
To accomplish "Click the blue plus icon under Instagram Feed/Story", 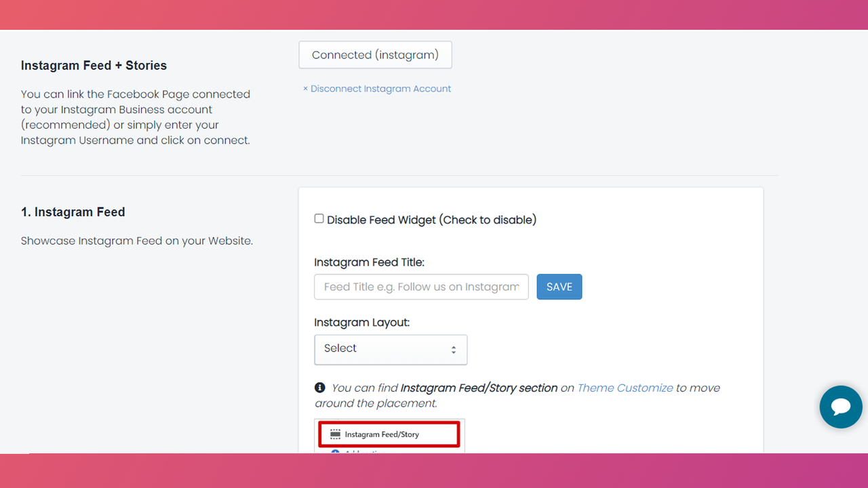I will point(335,451).
